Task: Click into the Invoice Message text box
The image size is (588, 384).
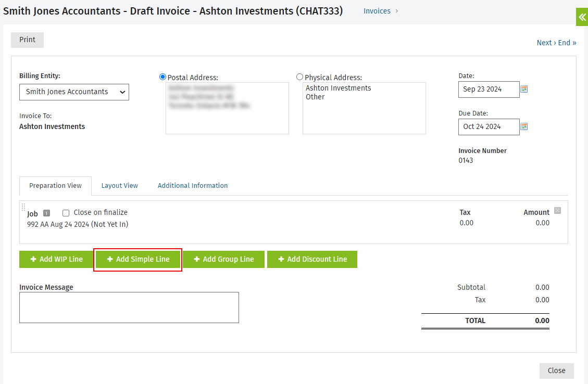Action: pos(129,308)
